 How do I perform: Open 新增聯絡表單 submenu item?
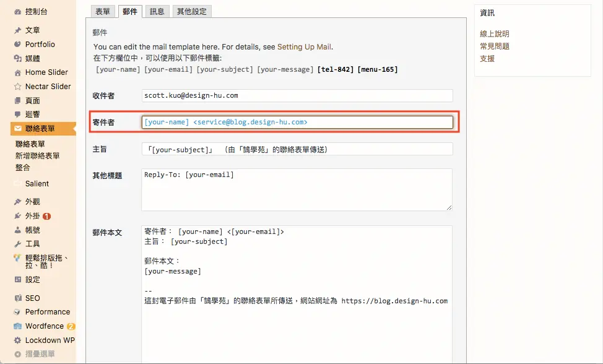pos(37,155)
